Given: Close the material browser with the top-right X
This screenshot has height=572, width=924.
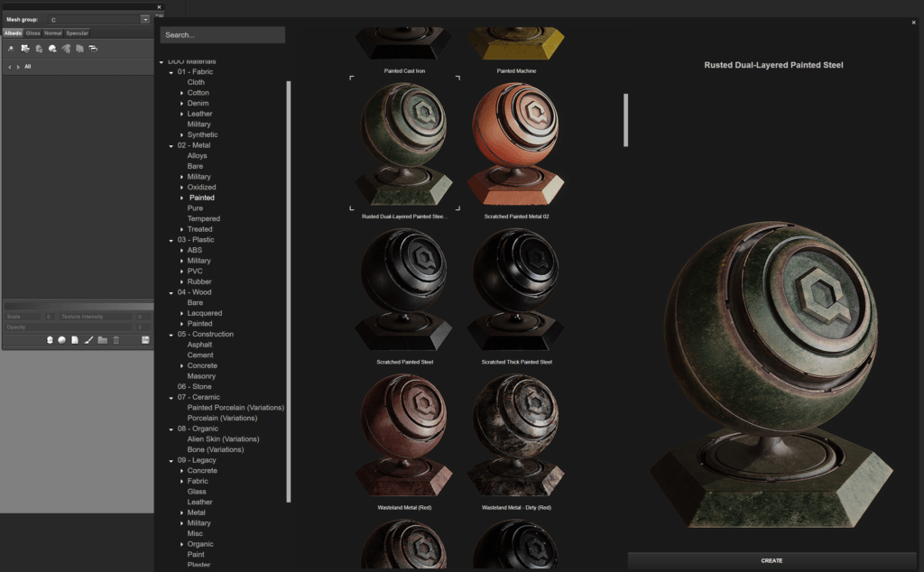Looking at the screenshot, I should [x=914, y=23].
